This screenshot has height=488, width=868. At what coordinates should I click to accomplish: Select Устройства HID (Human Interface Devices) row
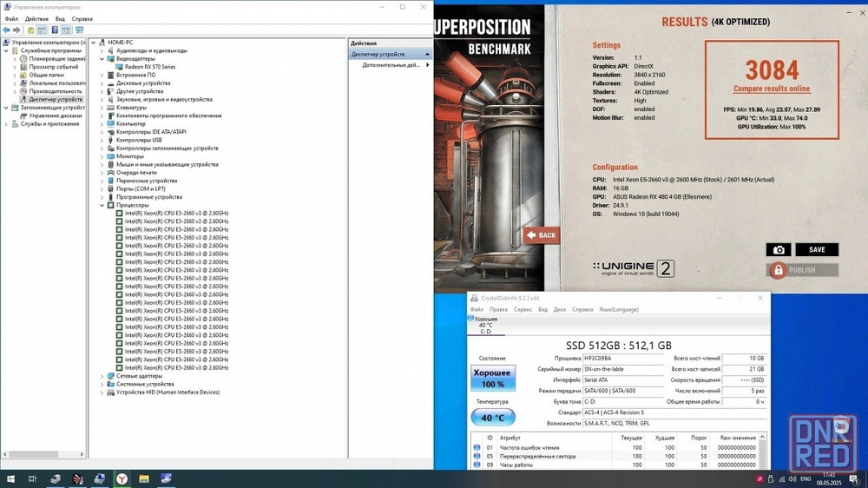pos(168,392)
